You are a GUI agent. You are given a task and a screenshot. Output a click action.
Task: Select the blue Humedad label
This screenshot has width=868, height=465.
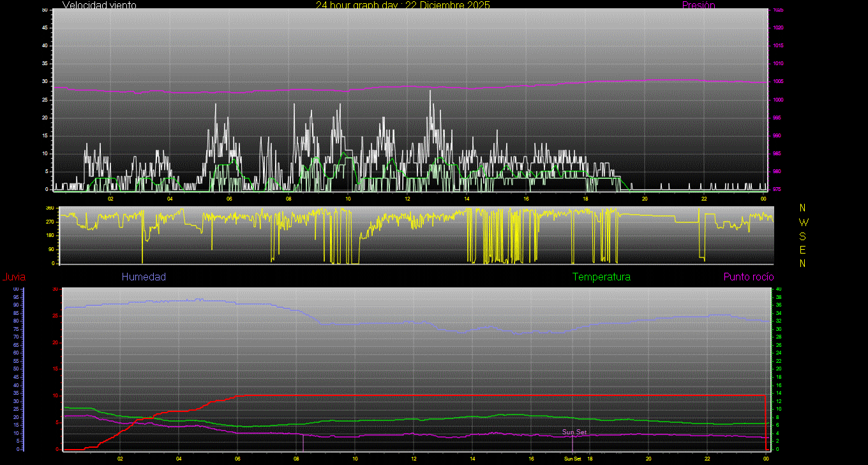[144, 277]
